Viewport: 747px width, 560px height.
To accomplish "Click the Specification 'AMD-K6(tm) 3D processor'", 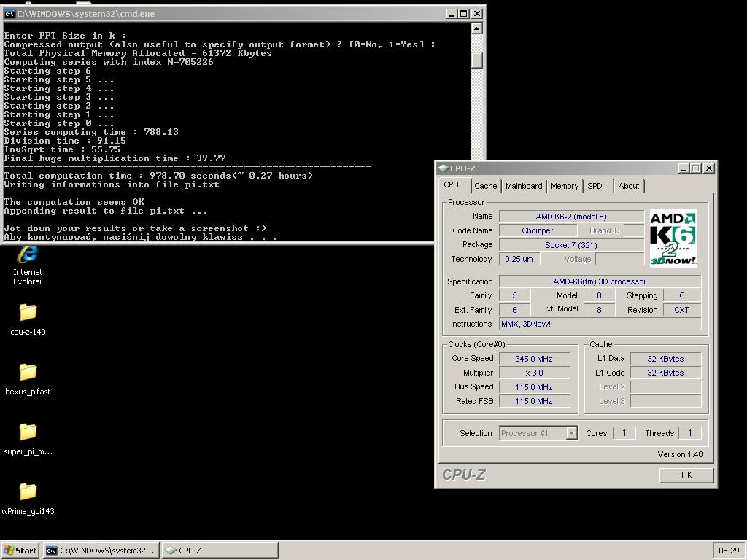I will pyautogui.click(x=600, y=281).
